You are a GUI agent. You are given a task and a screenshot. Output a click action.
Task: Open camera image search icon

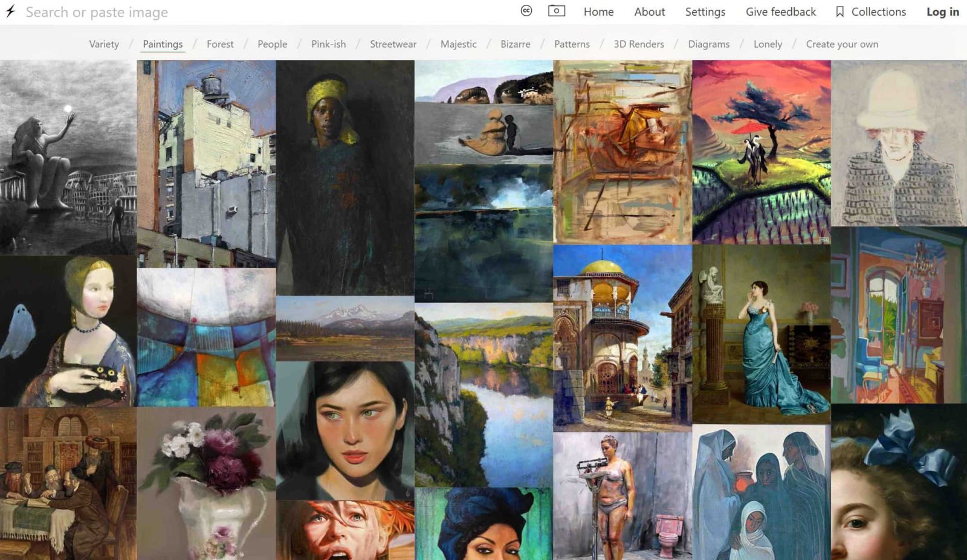click(x=556, y=11)
